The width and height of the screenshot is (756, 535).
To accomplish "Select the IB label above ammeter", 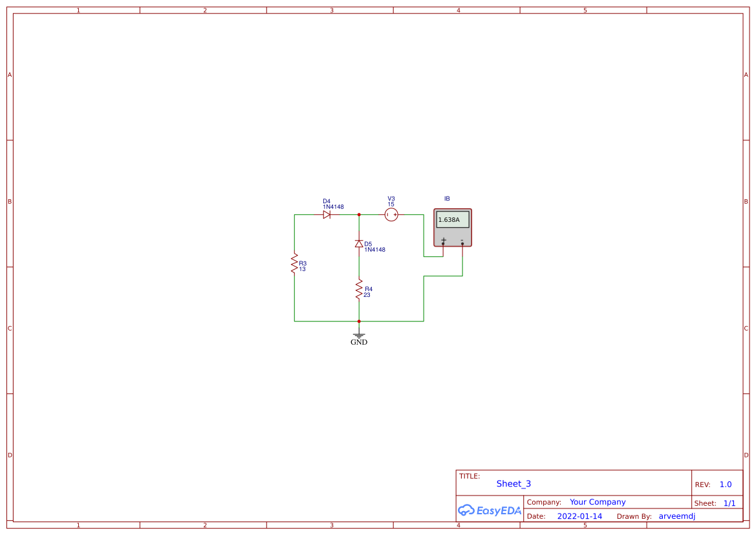I will click(447, 199).
